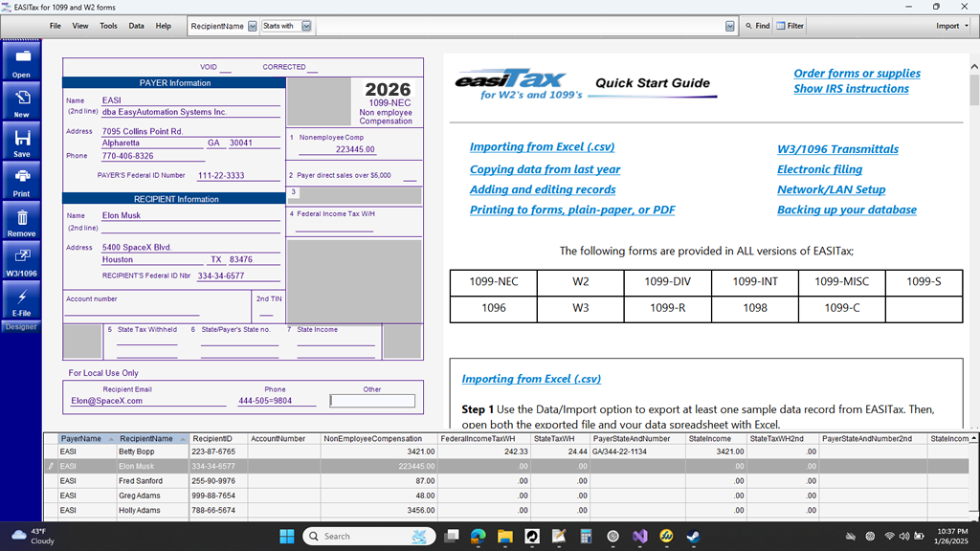
Task: Open the Import dropdown menu
Action: [x=952, y=26]
